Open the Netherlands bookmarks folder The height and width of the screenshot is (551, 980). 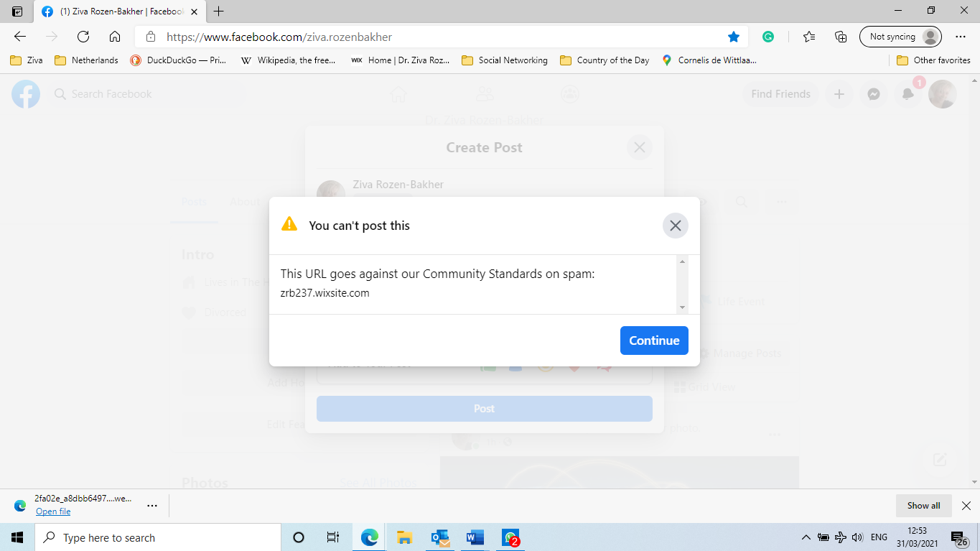(x=86, y=60)
